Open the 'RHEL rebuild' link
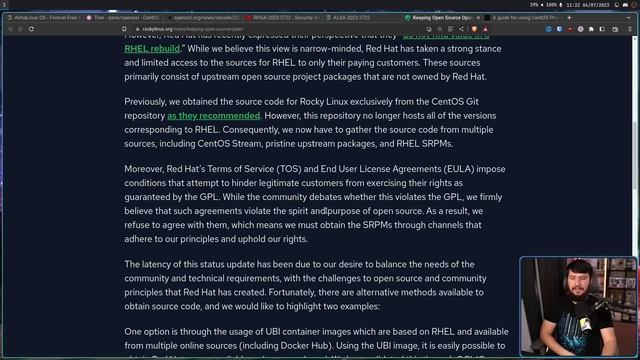This screenshot has width=640, height=360. [152, 49]
